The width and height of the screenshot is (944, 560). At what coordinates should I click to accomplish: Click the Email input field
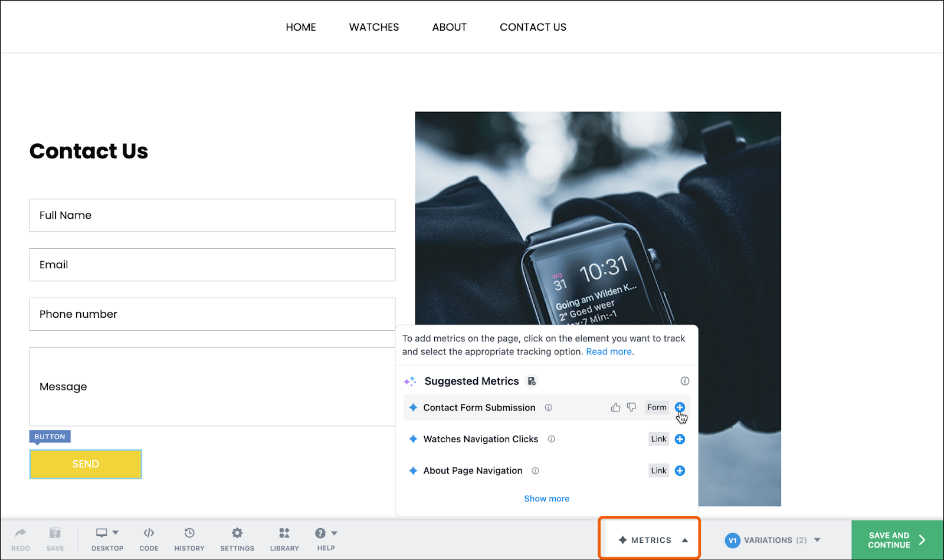tap(212, 265)
